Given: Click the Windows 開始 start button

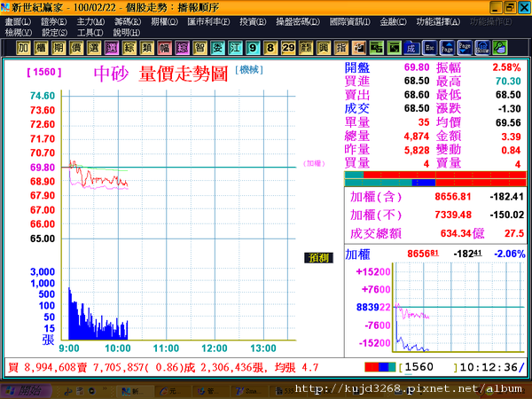Looking at the screenshot, I should tap(26, 391).
